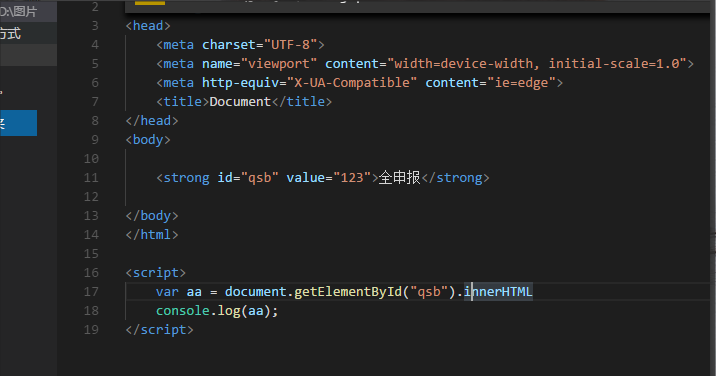Click the aa variable declaration on line 17
716x376 pixels.
click(194, 292)
